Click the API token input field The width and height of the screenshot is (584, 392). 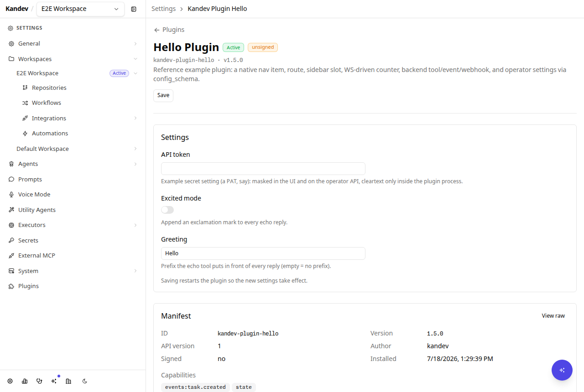[263, 169]
